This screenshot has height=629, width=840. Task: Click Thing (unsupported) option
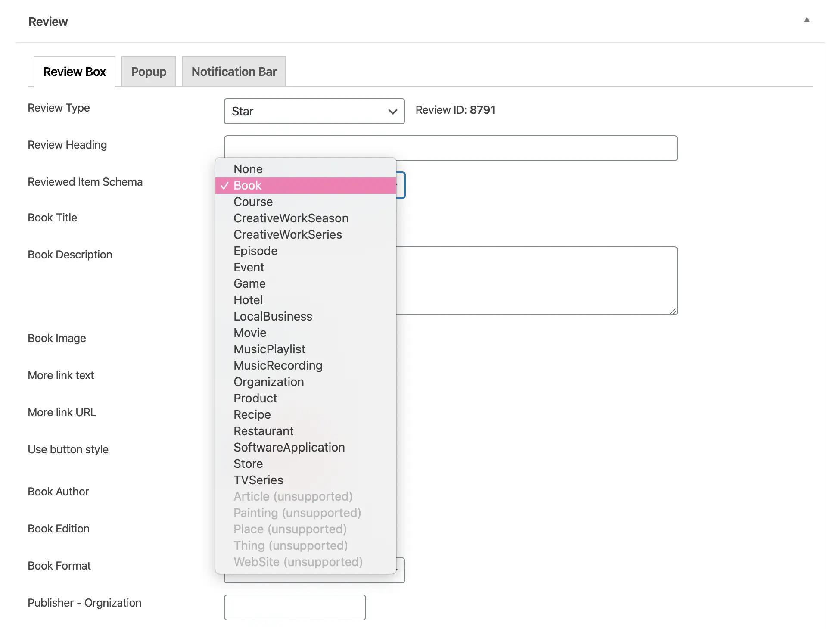[305, 545]
